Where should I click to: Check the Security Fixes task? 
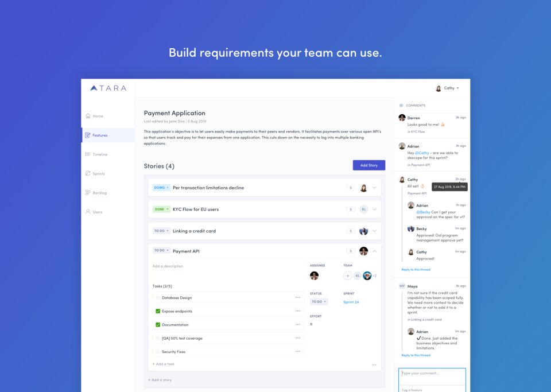point(158,352)
